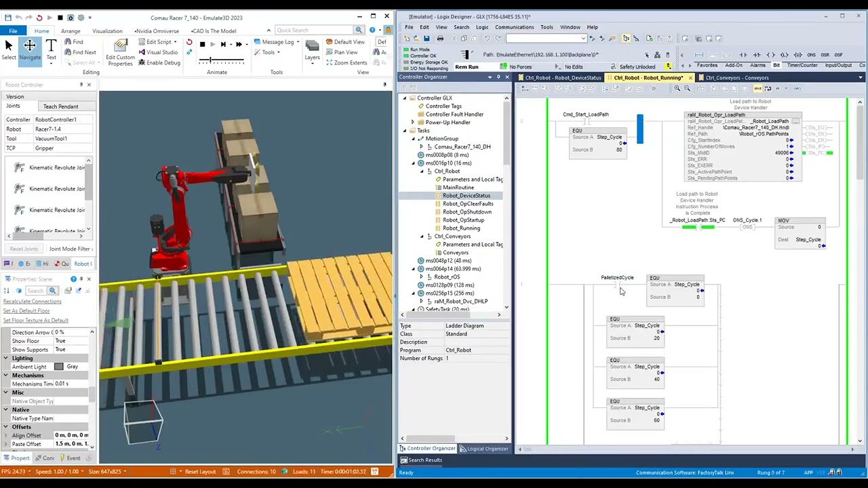Open the Logic menu in Logix Designer

pyautogui.click(x=481, y=27)
